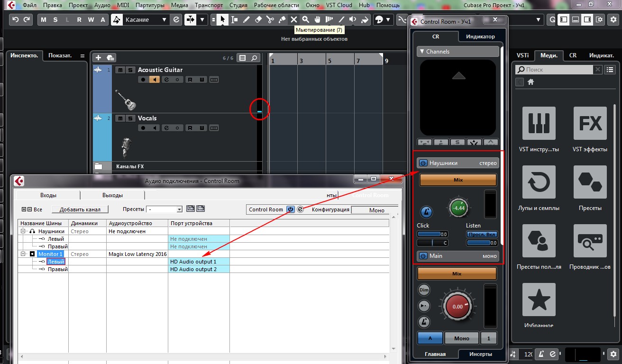The width and height of the screenshot is (622, 364).
Task: Undo the last action in the toolbar
Action: 16,19
